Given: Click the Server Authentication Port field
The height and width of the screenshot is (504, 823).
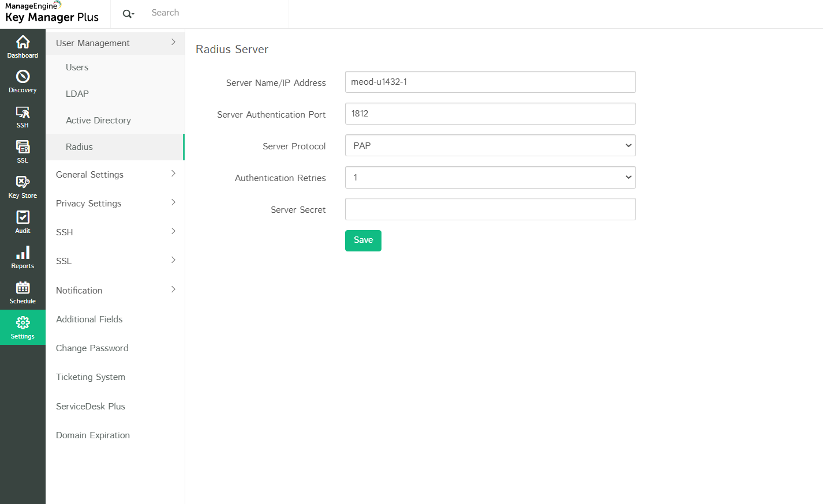Looking at the screenshot, I should click(490, 114).
